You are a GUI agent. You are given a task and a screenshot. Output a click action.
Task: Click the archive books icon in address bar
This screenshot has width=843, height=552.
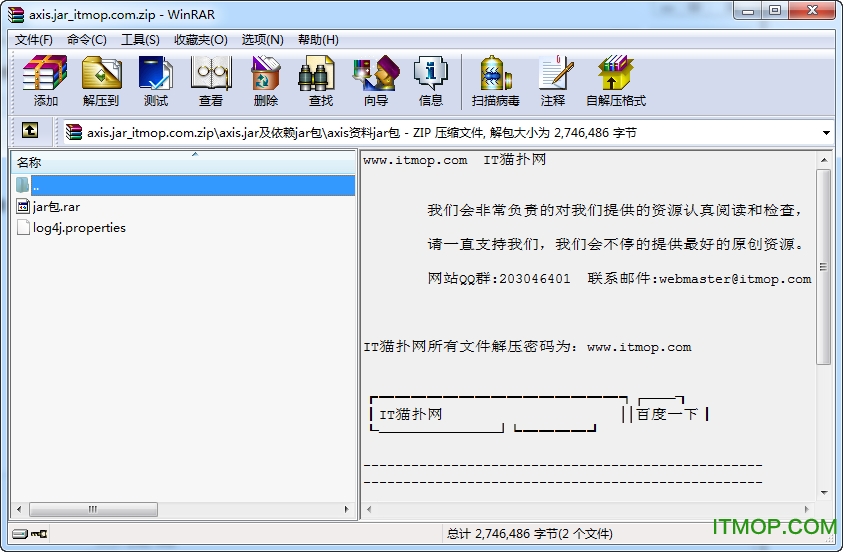coord(74,132)
